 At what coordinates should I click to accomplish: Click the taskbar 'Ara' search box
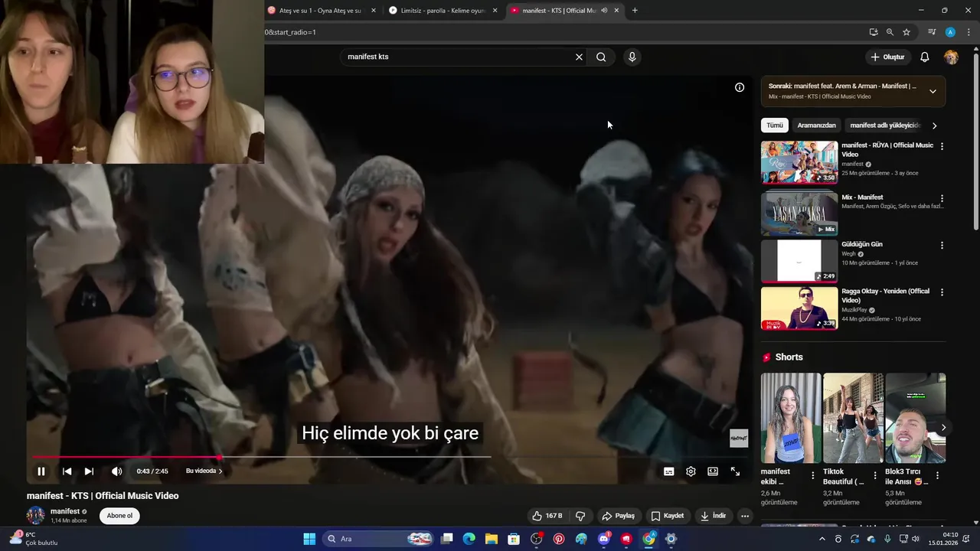[380, 539]
